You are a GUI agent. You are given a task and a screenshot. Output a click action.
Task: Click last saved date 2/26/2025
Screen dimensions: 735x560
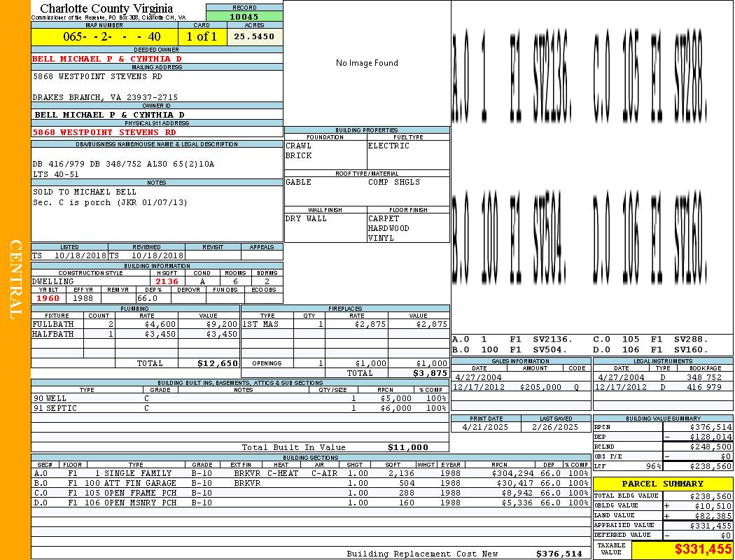click(x=555, y=428)
